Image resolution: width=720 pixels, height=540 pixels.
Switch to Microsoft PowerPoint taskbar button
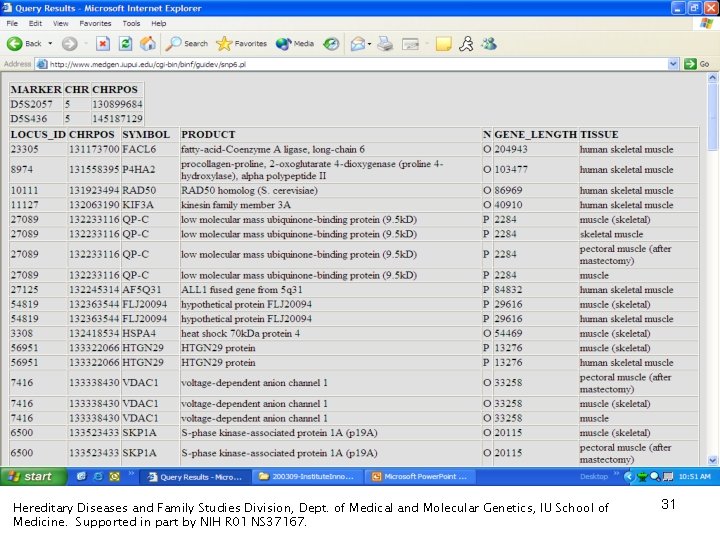pyautogui.click(x=420, y=477)
